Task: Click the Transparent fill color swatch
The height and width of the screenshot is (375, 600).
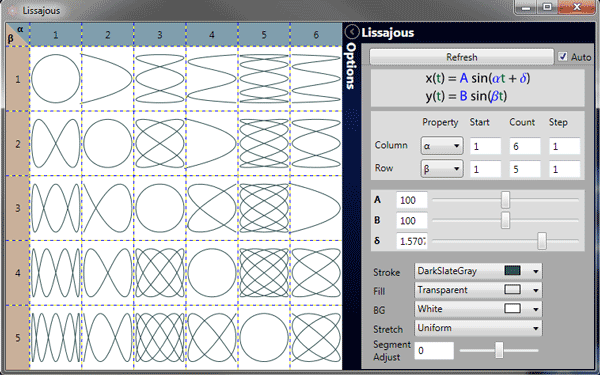Action: click(x=513, y=290)
